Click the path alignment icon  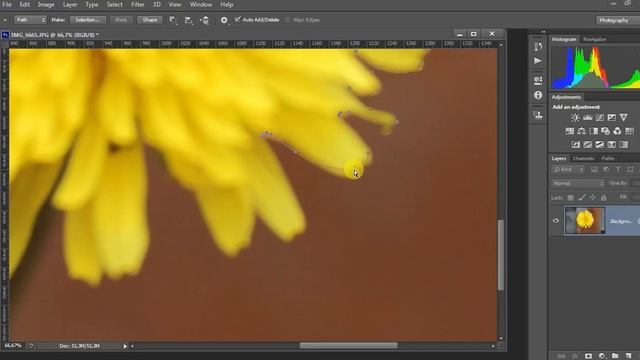pos(188,20)
